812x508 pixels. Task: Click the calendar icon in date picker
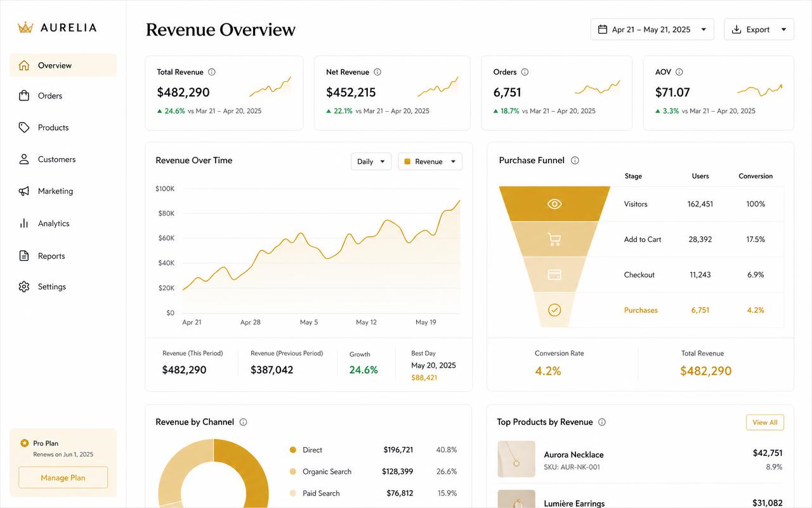603,29
